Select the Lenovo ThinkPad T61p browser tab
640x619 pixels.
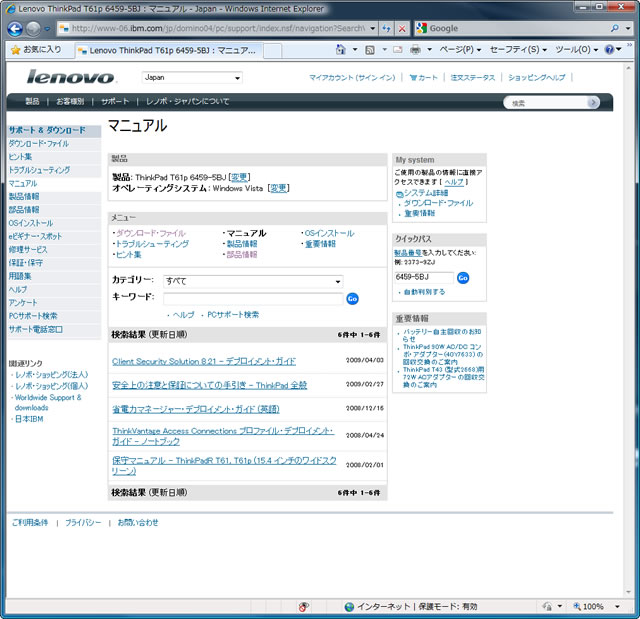point(168,51)
